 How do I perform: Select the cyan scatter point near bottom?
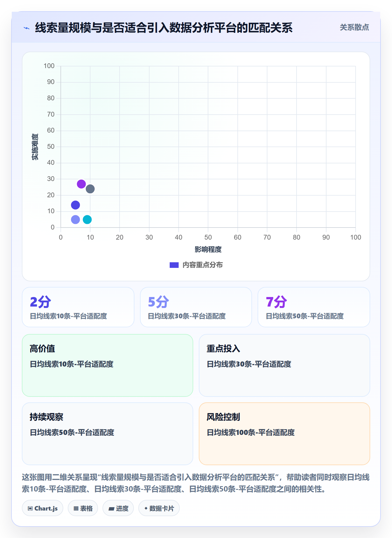(87, 219)
